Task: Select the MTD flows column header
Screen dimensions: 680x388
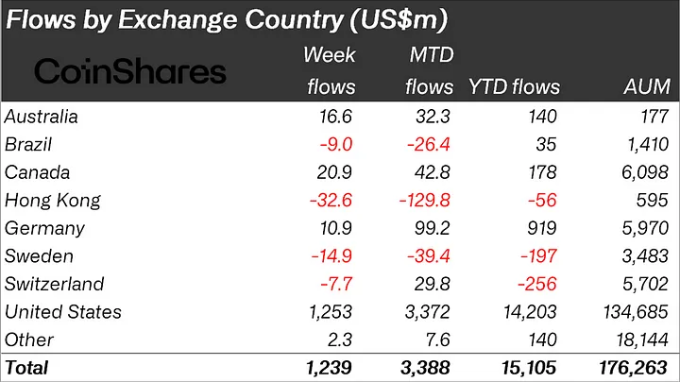Action: (429, 71)
